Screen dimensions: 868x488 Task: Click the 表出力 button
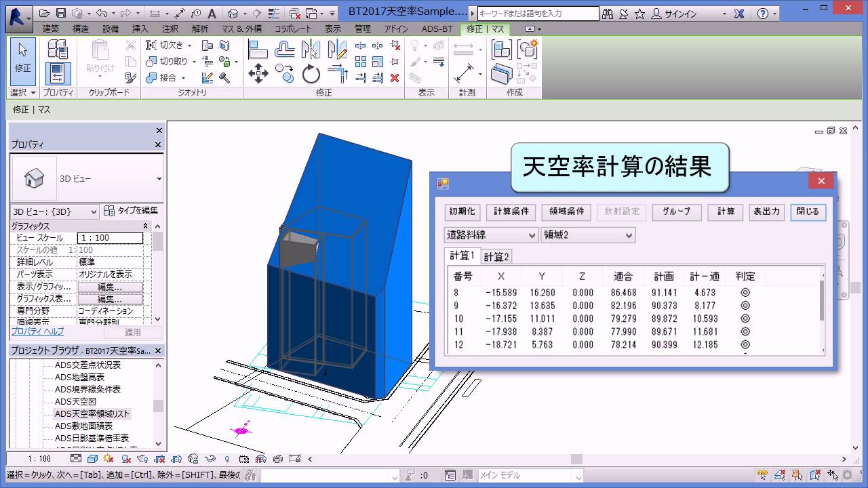click(766, 211)
